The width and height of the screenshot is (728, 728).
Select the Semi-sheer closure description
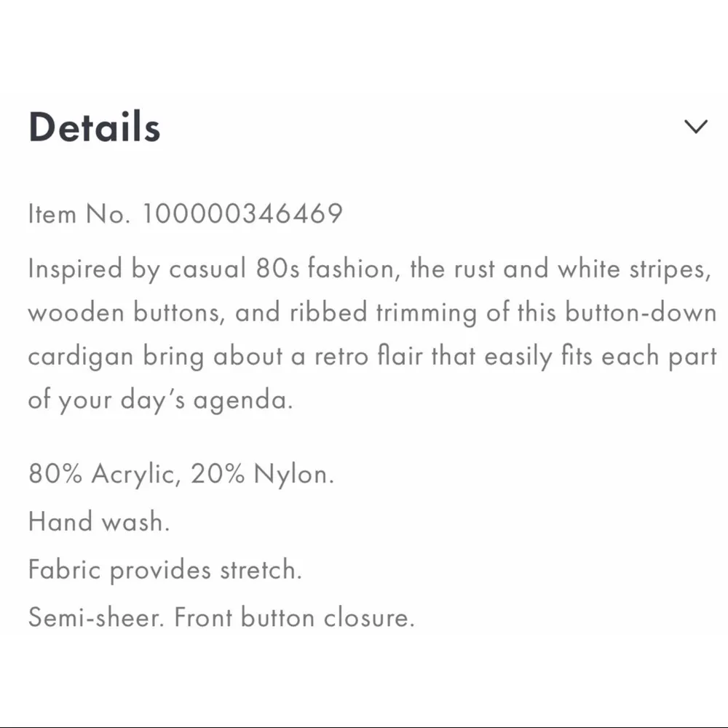tap(98, 617)
